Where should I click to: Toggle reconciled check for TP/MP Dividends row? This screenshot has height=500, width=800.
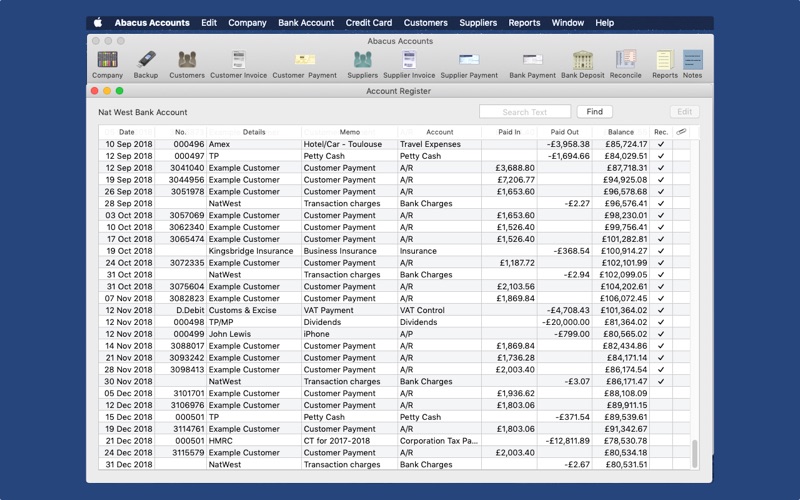coord(661,322)
